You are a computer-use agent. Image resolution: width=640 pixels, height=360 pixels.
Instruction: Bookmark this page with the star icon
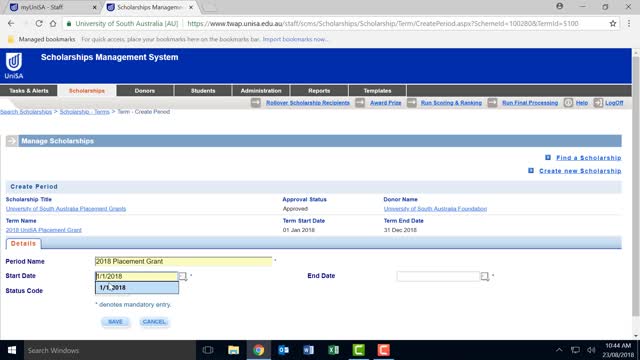613,24
